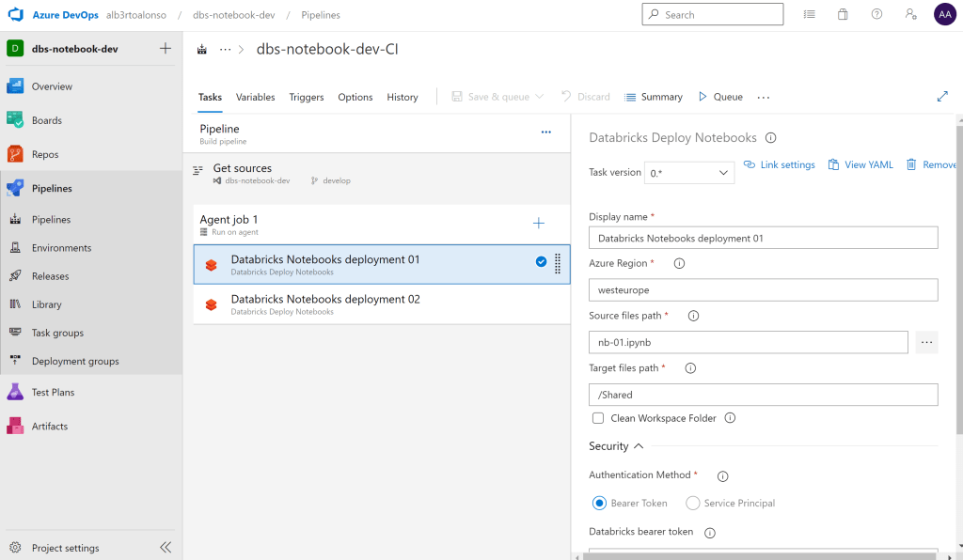Collapse the left navigation sidebar
Viewport: 963px width, 560px height.
pos(166,547)
